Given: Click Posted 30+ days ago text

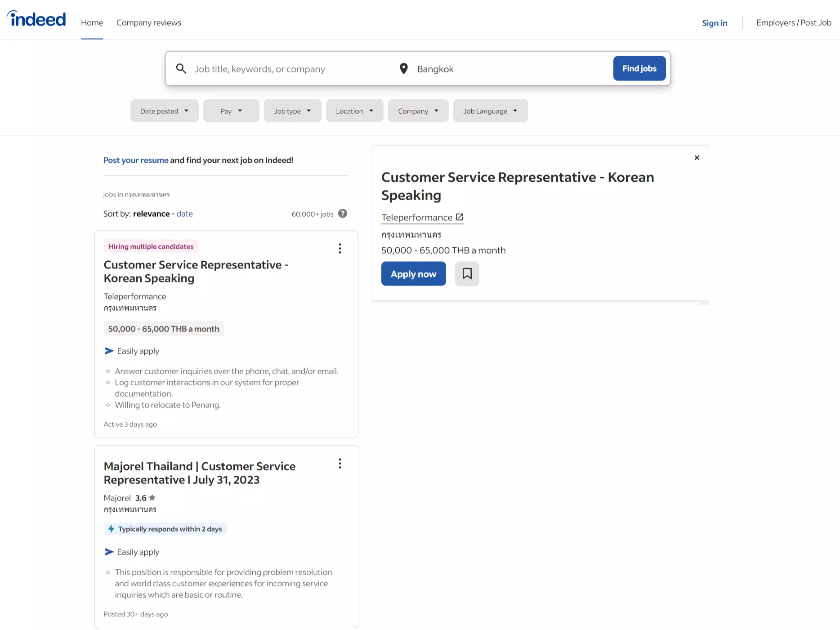Looking at the screenshot, I should click(x=136, y=614).
